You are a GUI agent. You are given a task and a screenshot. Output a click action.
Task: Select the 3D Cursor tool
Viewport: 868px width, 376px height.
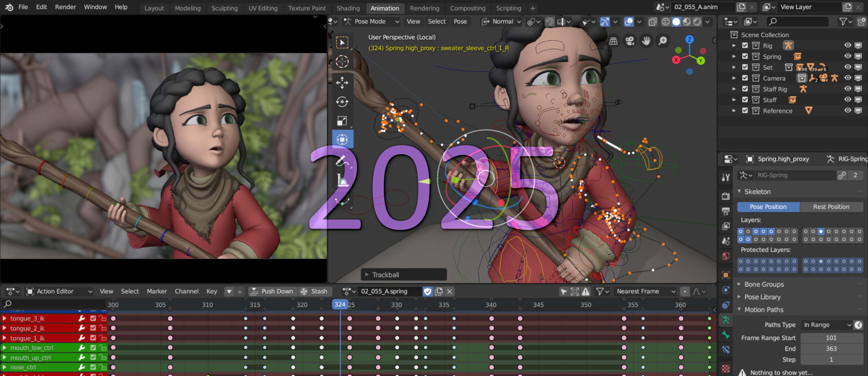342,62
